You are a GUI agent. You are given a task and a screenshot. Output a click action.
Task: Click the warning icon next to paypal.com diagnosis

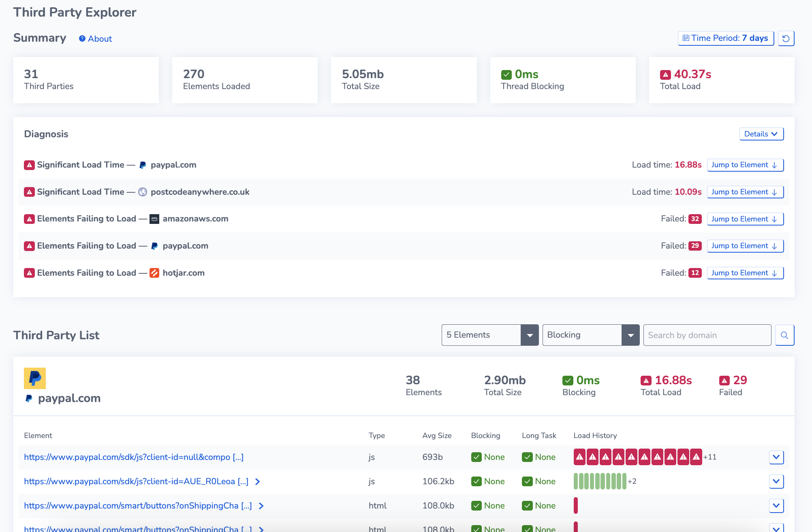pos(28,165)
